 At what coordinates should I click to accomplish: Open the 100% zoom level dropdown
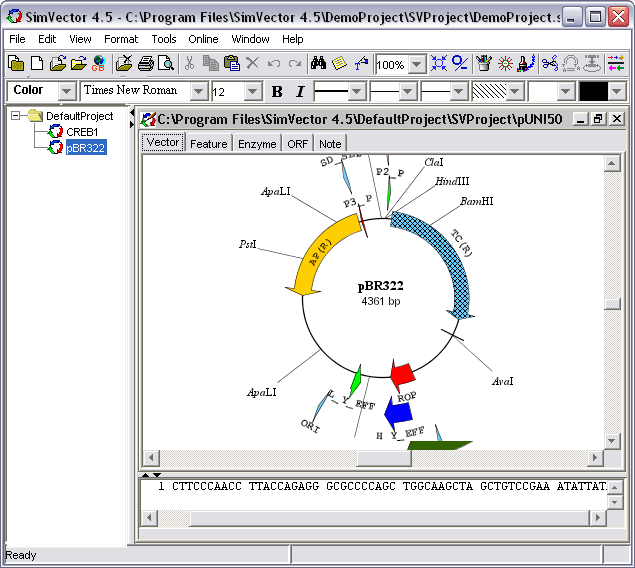click(x=417, y=65)
